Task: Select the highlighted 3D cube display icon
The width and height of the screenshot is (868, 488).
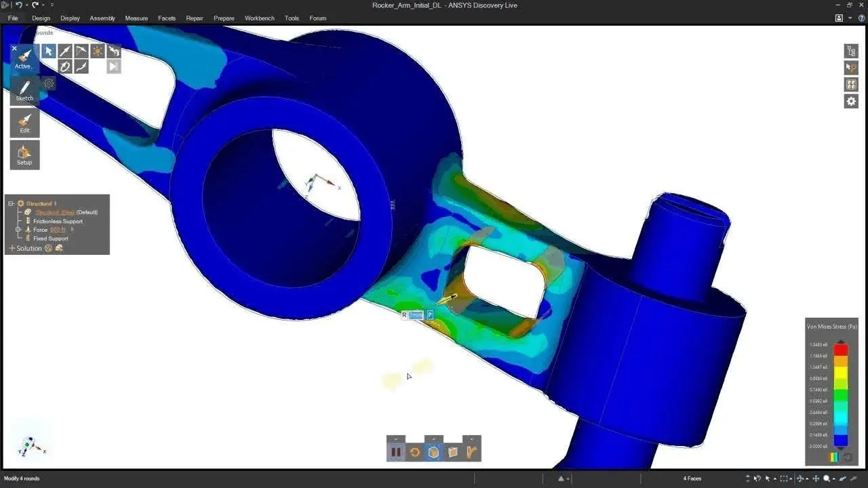Action: point(434,452)
